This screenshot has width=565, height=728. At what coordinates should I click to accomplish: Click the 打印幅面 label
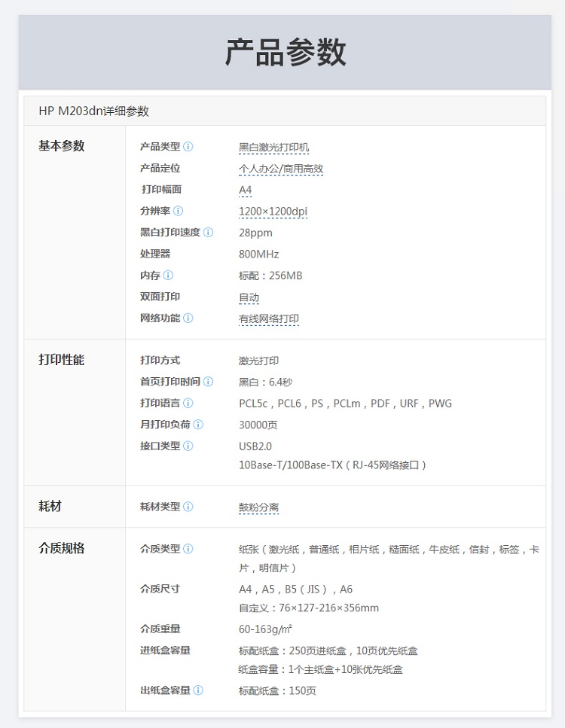(161, 190)
